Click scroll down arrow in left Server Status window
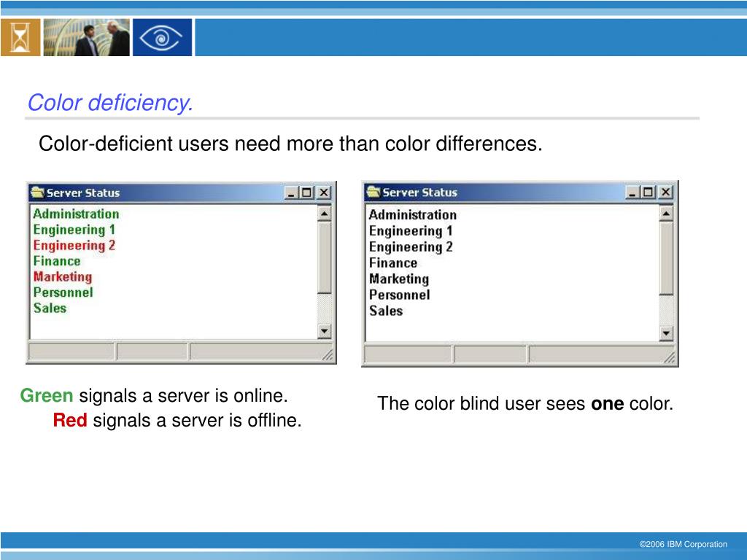Image resolution: width=747 pixels, height=560 pixels. point(325,331)
